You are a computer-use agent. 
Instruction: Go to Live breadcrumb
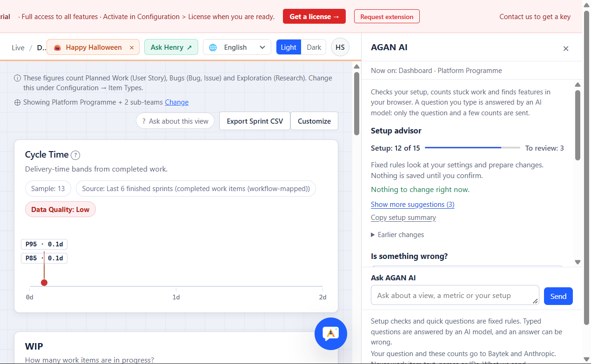[x=18, y=47]
